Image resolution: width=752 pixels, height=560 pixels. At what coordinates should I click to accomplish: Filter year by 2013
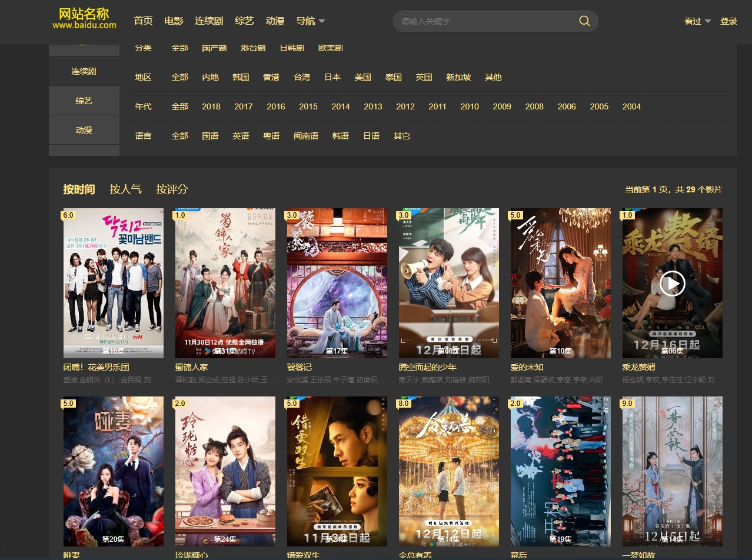tap(373, 106)
